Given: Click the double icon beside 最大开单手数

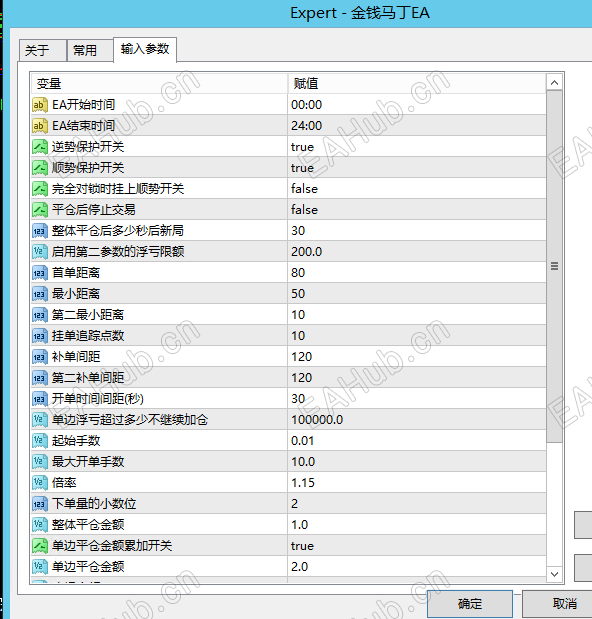Looking at the screenshot, I should click(x=40, y=461).
